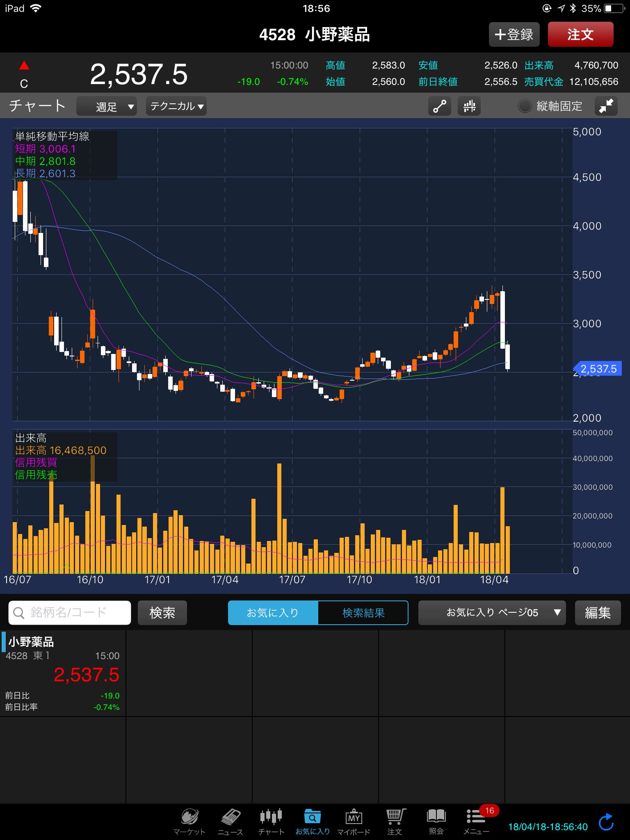Image resolution: width=630 pixels, height=840 pixels.
Task: Tap the 長期 2,601.3 moving average legend
Action: [x=46, y=173]
